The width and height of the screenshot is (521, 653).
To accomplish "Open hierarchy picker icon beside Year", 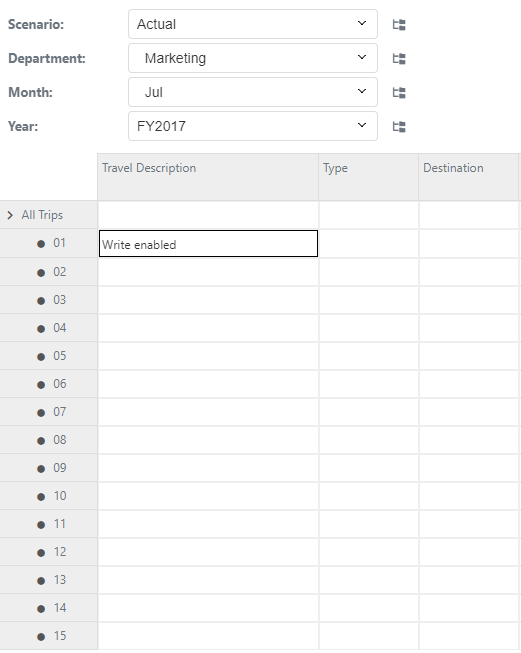I will [399, 127].
